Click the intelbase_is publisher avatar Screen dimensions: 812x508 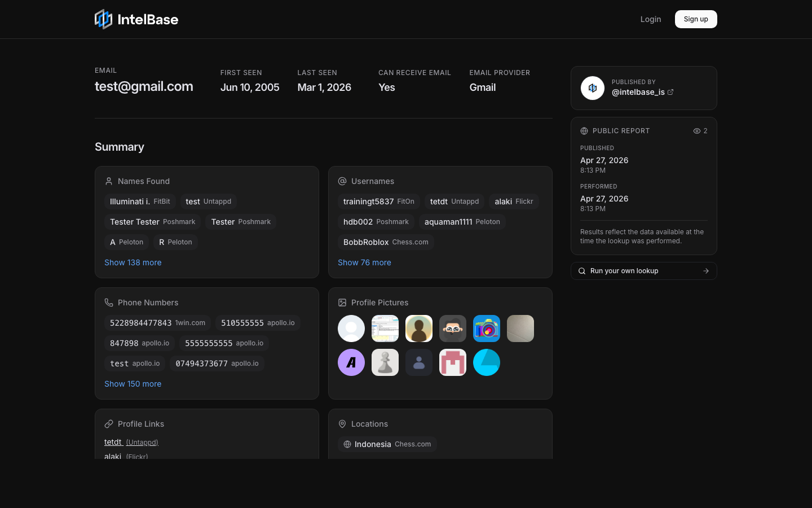click(593, 88)
